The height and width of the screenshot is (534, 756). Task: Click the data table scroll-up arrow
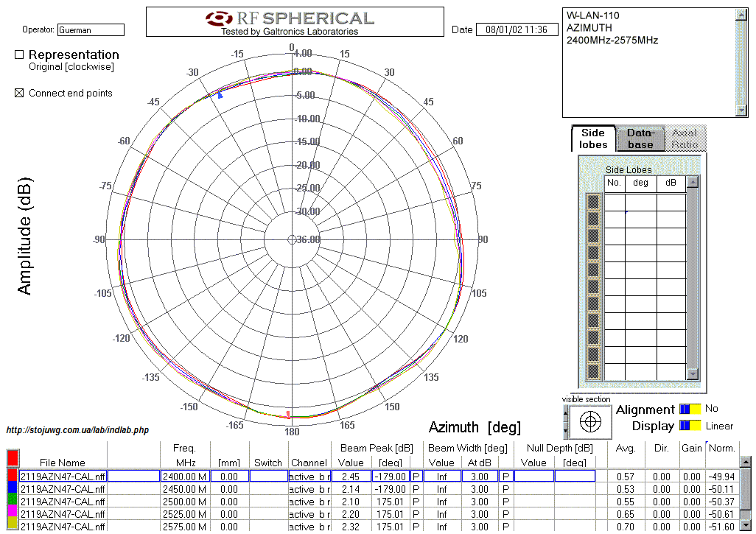(746, 462)
